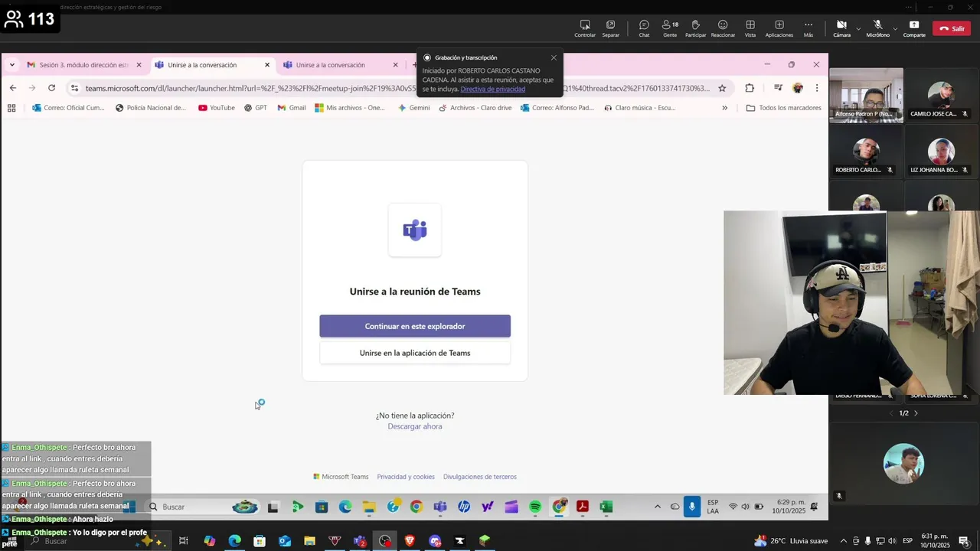The height and width of the screenshot is (551, 980).
Task: Open the Policía Nacional bookmark
Action: click(151, 108)
